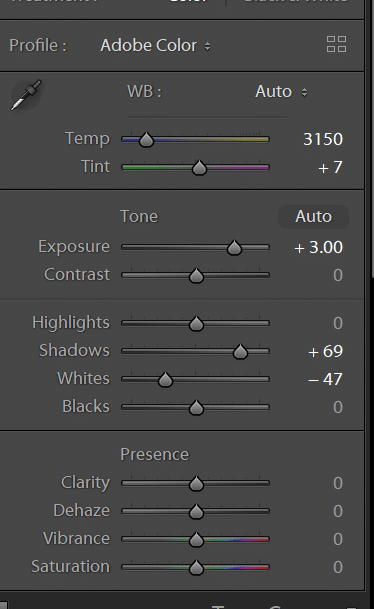This screenshot has height=609, width=374.
Task: Click the Temp slider handle
Action: click(x=146, y=139)
